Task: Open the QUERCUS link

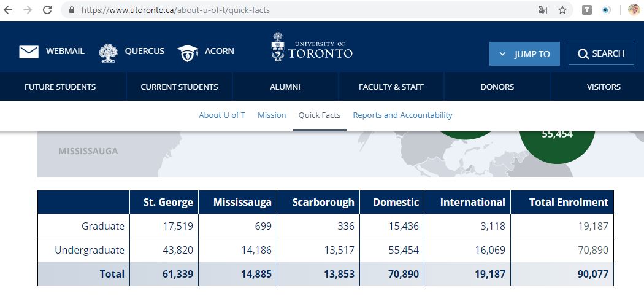Action: tap(145, 51)
